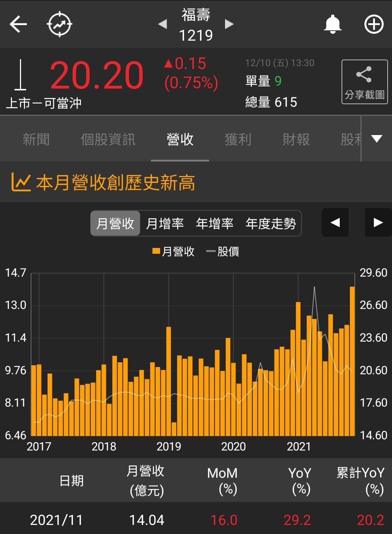Open the target chart analysis icon

(x=60, y=24)
